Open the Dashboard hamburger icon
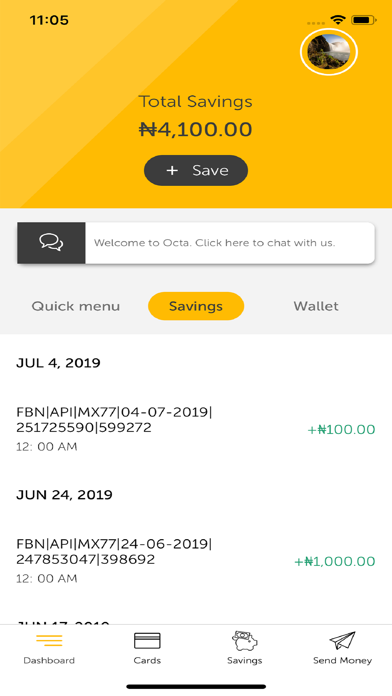The width and height of the screenshot is (392, 696). [x=49, y=641]
